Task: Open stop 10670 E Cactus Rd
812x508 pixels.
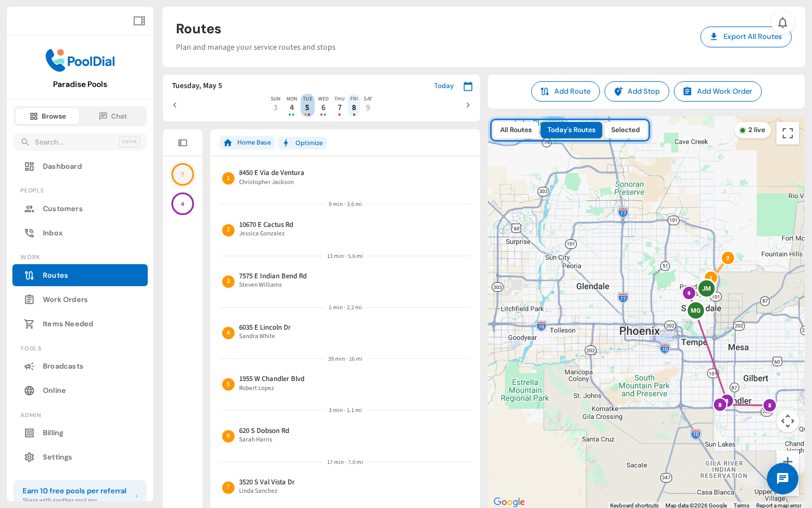Action: [x=345, y=229]
